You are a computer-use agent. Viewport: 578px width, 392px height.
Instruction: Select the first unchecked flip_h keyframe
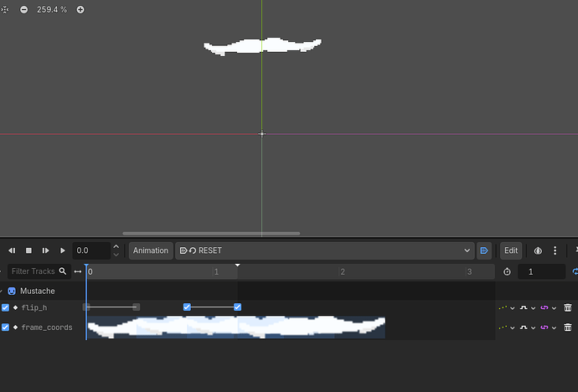pos(86,307)
